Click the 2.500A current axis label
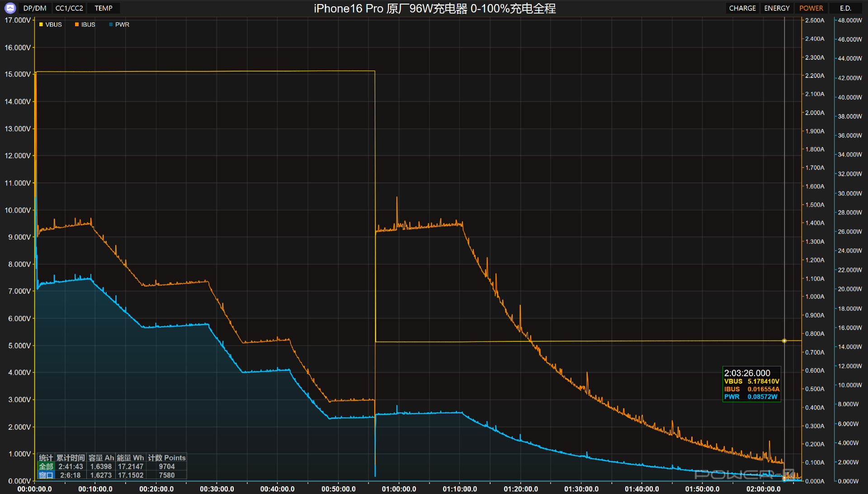The width and height of the screenshot is (868, 494). (x=815, y=20)
